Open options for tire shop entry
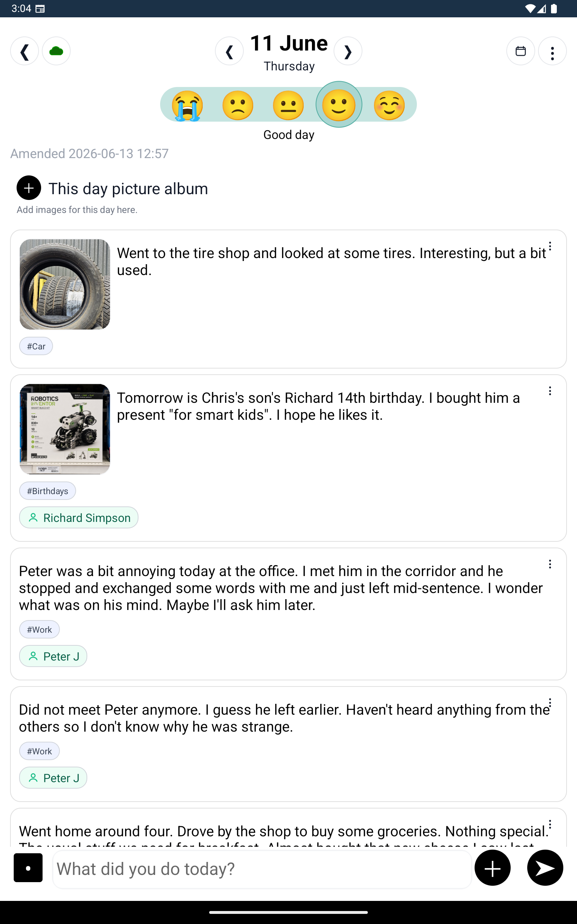This screenshot has height=924, width=577. click(550, 246)
